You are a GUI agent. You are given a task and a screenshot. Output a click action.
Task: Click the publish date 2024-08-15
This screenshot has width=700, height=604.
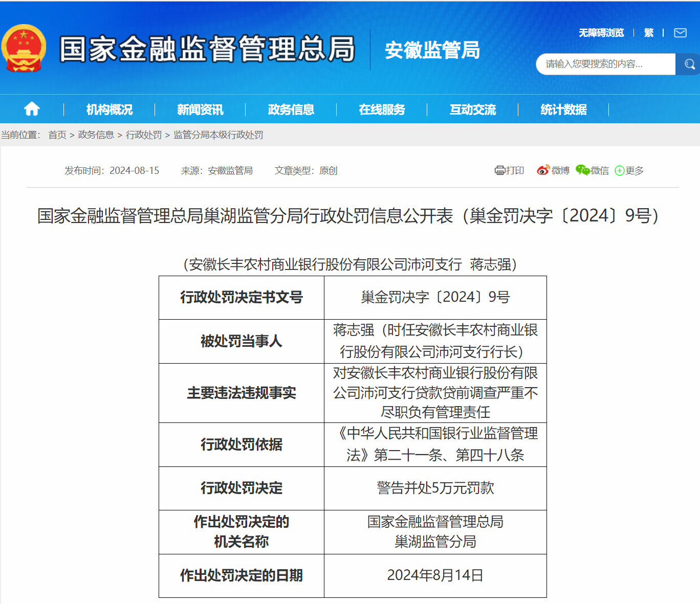pos(134,170)
